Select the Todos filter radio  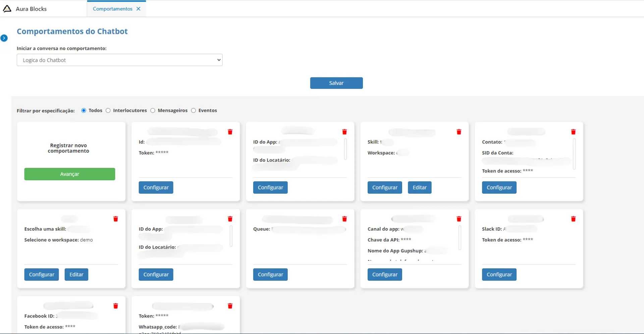[x=84, y=110]
